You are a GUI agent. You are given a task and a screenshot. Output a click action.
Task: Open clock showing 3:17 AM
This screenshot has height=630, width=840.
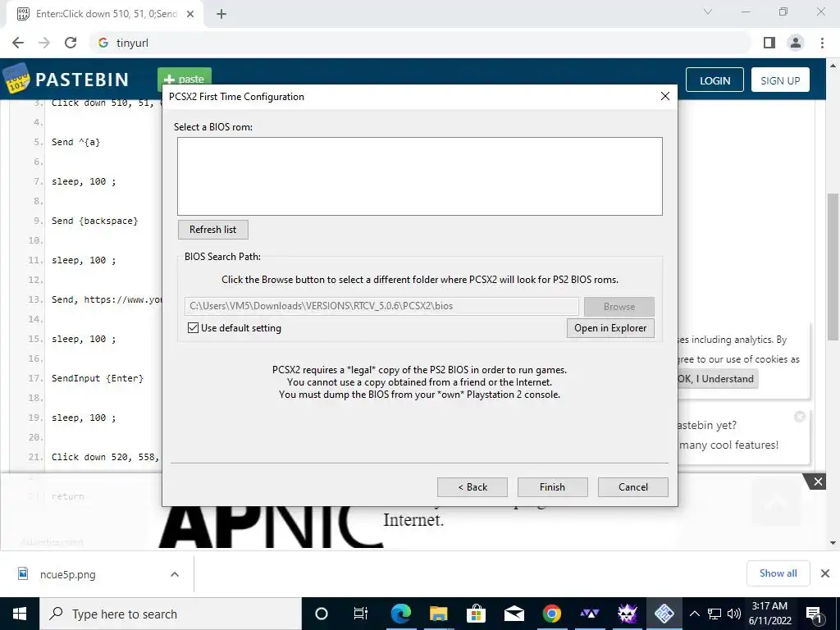(769, 614)
